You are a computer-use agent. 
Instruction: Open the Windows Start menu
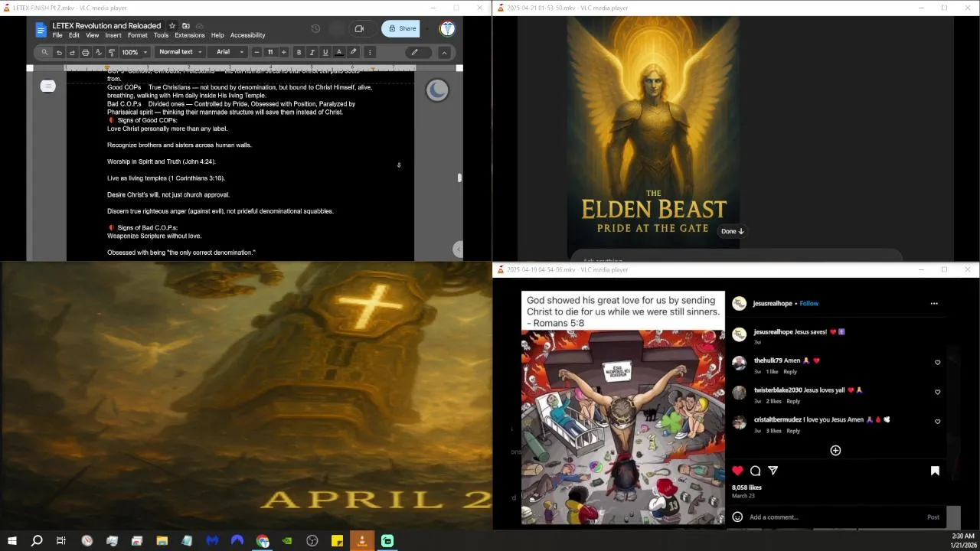12,541
